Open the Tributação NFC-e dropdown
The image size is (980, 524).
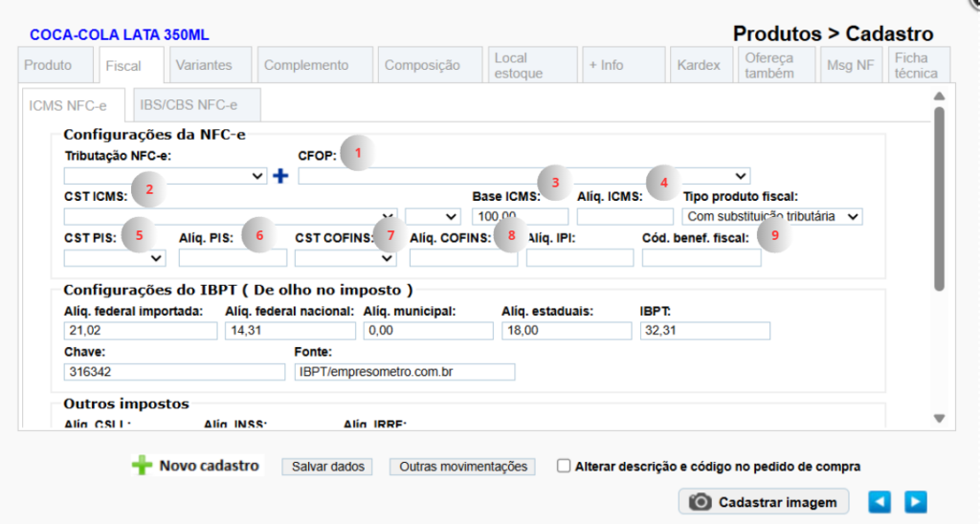(165, 176)
